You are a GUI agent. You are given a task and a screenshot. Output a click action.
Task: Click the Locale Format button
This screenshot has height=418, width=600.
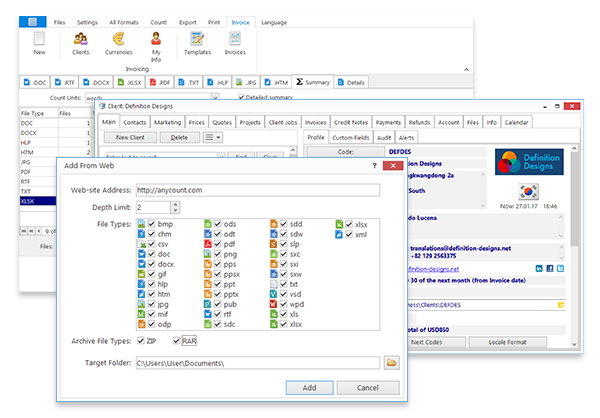click(507, 342)
